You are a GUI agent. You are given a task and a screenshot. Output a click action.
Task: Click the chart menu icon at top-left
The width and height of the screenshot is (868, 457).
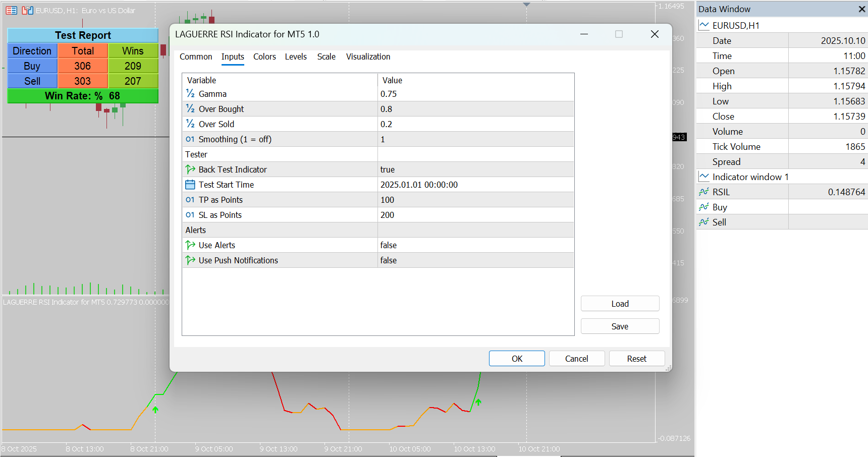click(11, 10)
